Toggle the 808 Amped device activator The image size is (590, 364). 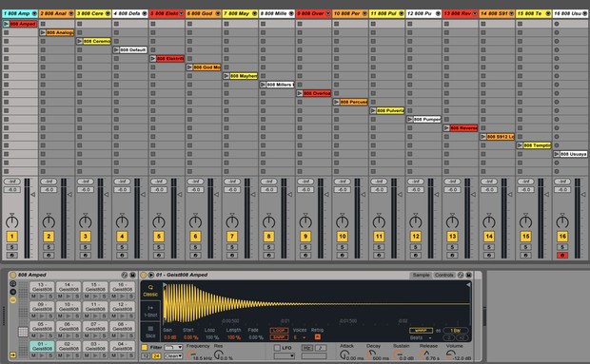(x=12, y=275)
